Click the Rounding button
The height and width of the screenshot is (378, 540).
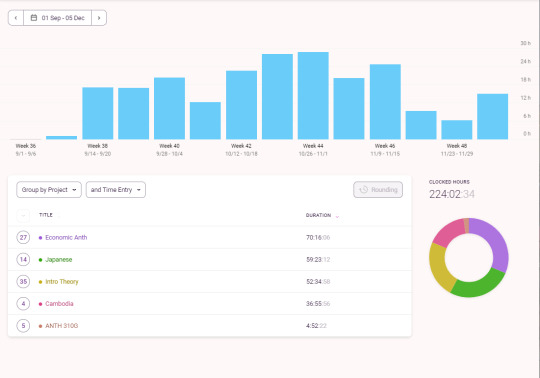[378, 190]
